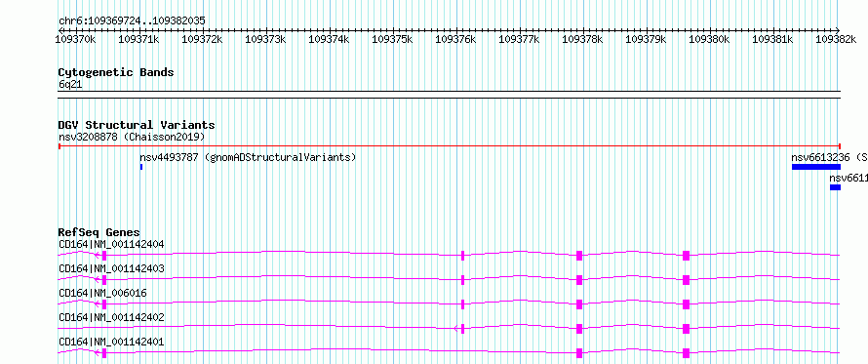The width and height of the screenshot is (868, 364).
Task: Select the 109371k ruler tick label
Action: (x=138, y=39)
